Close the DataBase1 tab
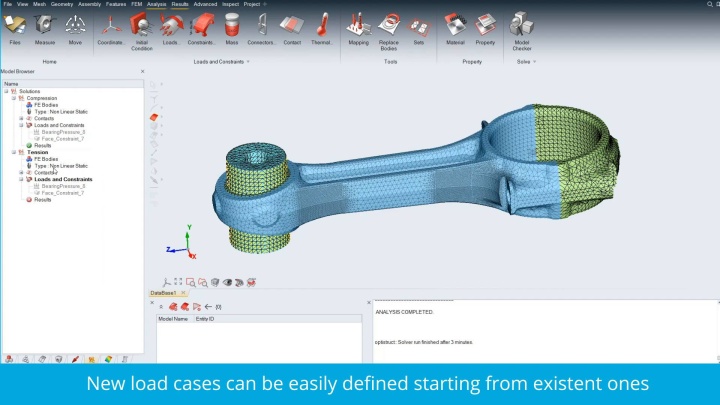This screenshot has height=405, width=720. [x=183, y=293]
